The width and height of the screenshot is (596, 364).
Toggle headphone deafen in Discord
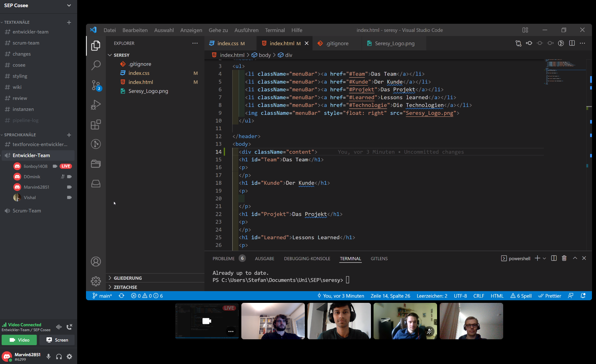click(x=59, y=357)
